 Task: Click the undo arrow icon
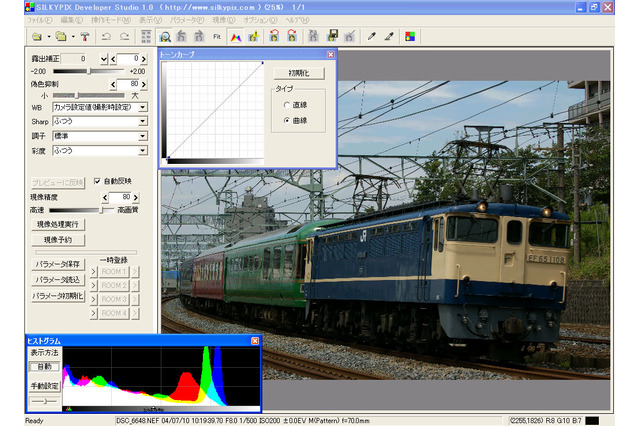pyautogui.click(x=106, y=36)
